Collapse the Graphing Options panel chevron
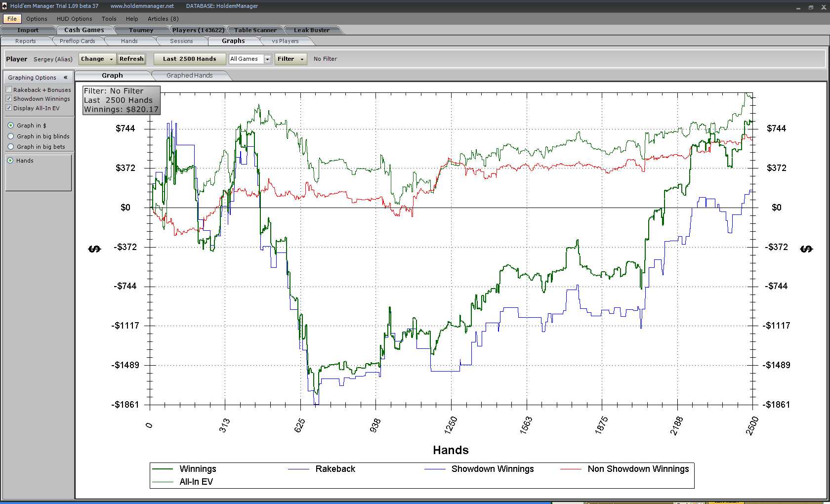Image resolution: width=830 pixels, height=504 pixels. pyautogui.click(x=65, y=78)
